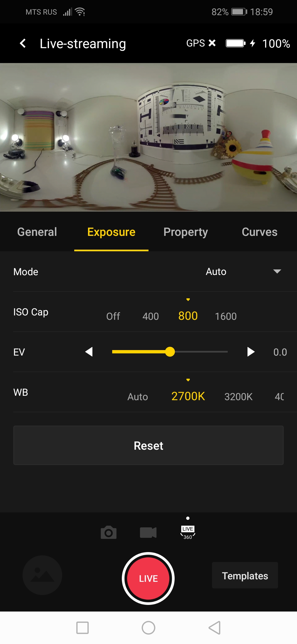
Task: Set ISO Cap to 1600
Action: tap(226, 316)
